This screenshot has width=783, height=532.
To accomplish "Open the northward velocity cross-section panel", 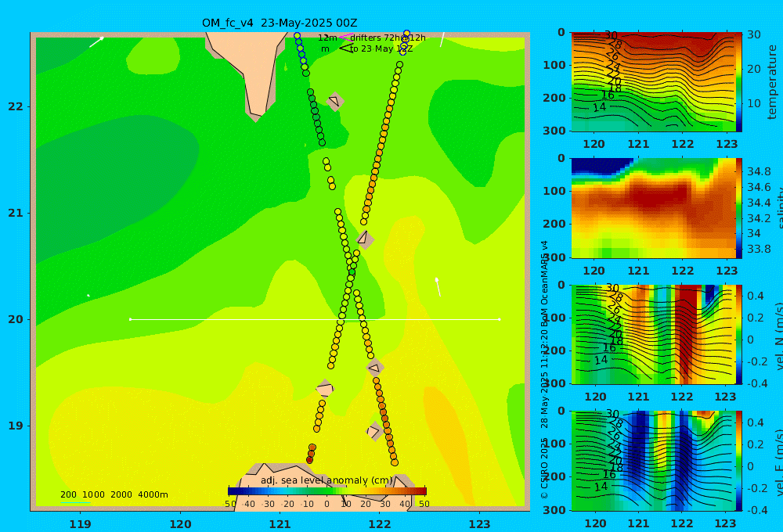I will 653,334.
